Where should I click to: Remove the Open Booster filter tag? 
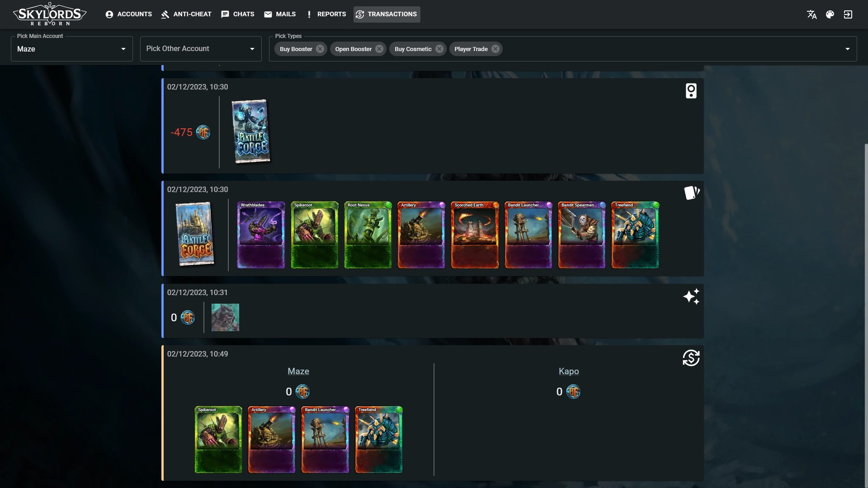coord(380,49)
